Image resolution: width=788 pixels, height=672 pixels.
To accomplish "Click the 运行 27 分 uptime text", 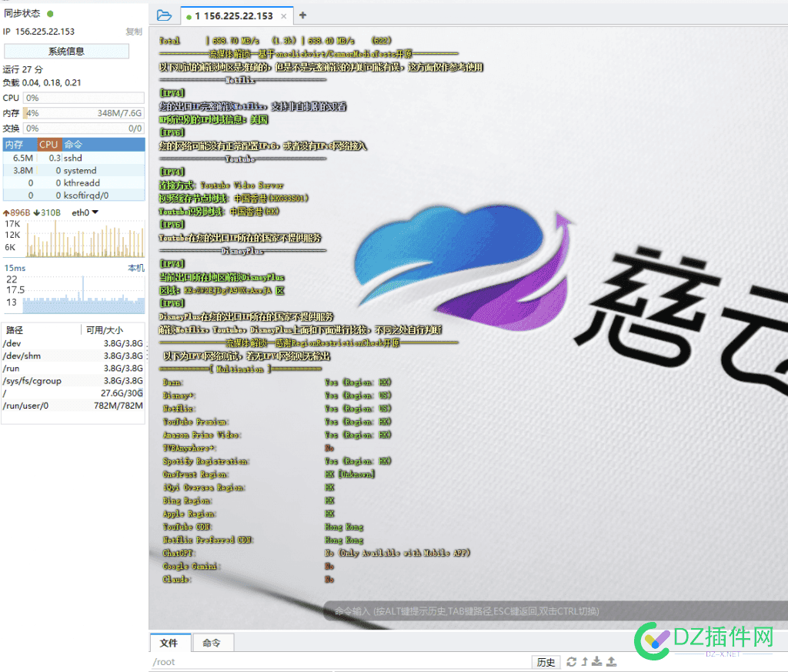I will point(22,69).
